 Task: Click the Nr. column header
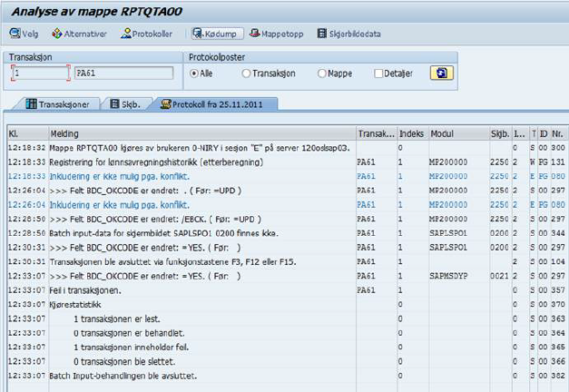(558, 134)
